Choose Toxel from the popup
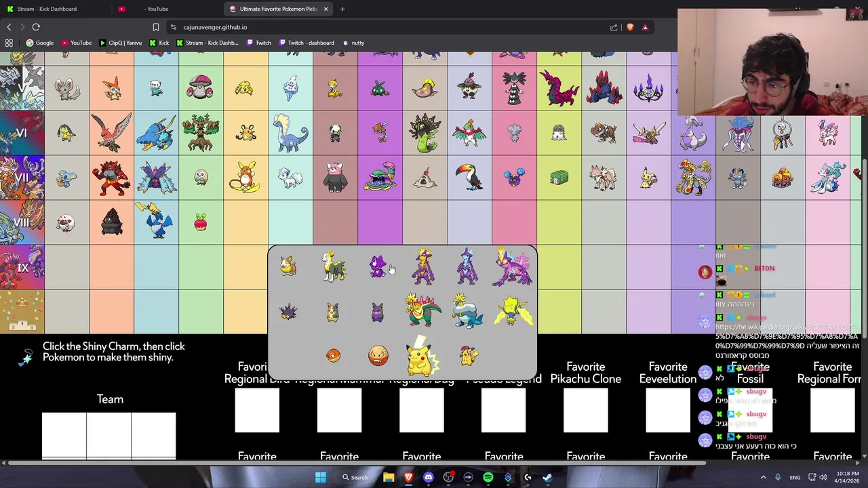Screen dimensions: 868x488 (x=378, y=266)
